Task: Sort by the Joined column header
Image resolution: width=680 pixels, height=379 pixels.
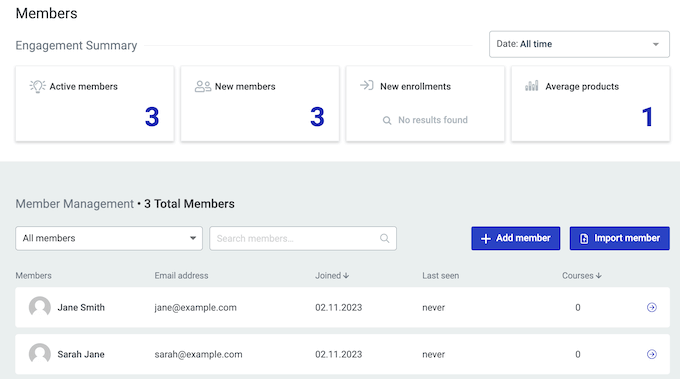Action: point(332,275)
